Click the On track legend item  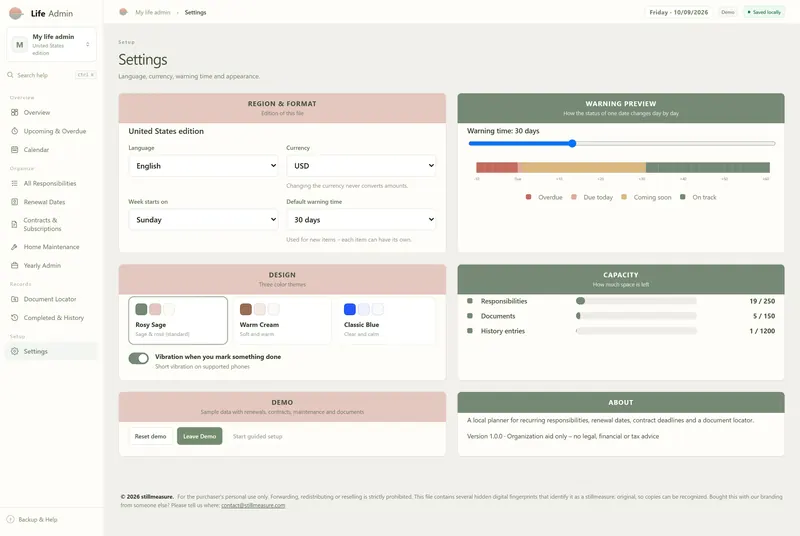tap(698, 197)
